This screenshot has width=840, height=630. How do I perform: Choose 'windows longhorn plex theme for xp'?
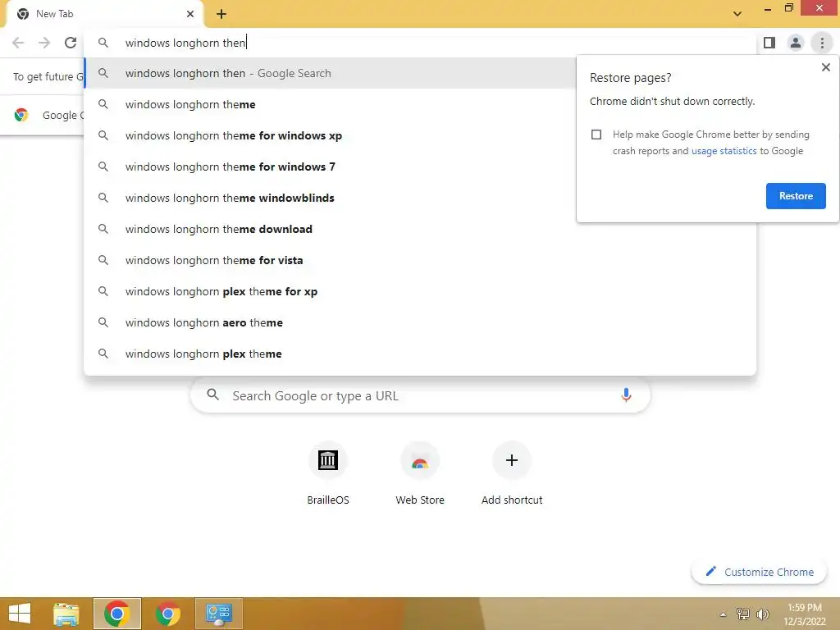click(x=420, y=291)
